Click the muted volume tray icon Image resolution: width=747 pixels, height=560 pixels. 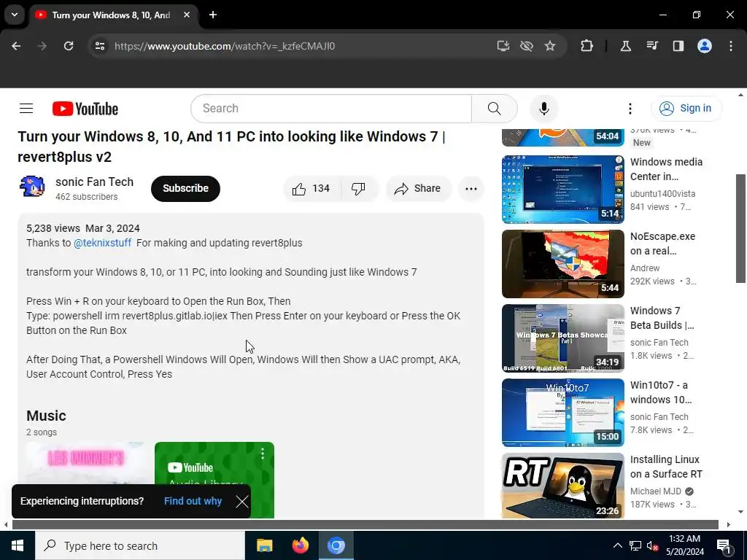(x=652, y=545)
